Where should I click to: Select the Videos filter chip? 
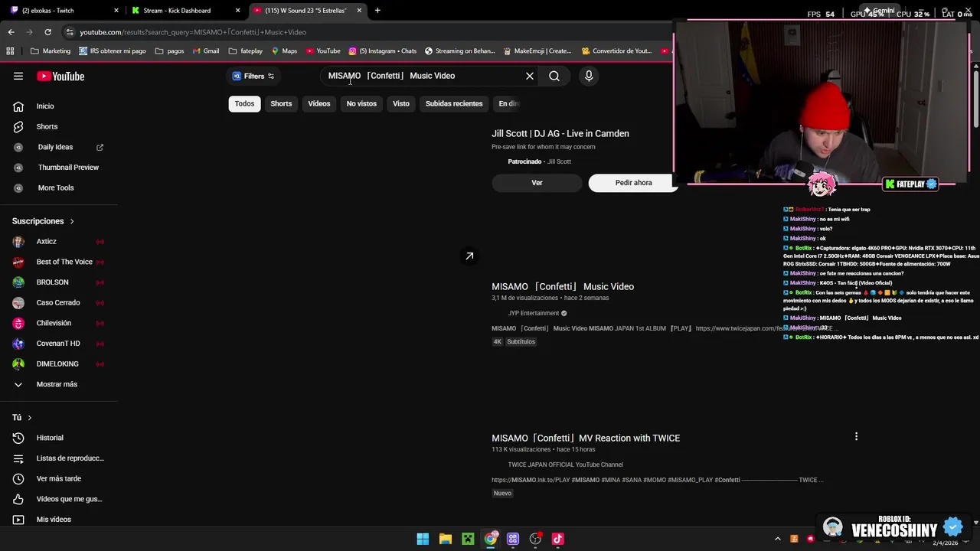click(319, 103)
